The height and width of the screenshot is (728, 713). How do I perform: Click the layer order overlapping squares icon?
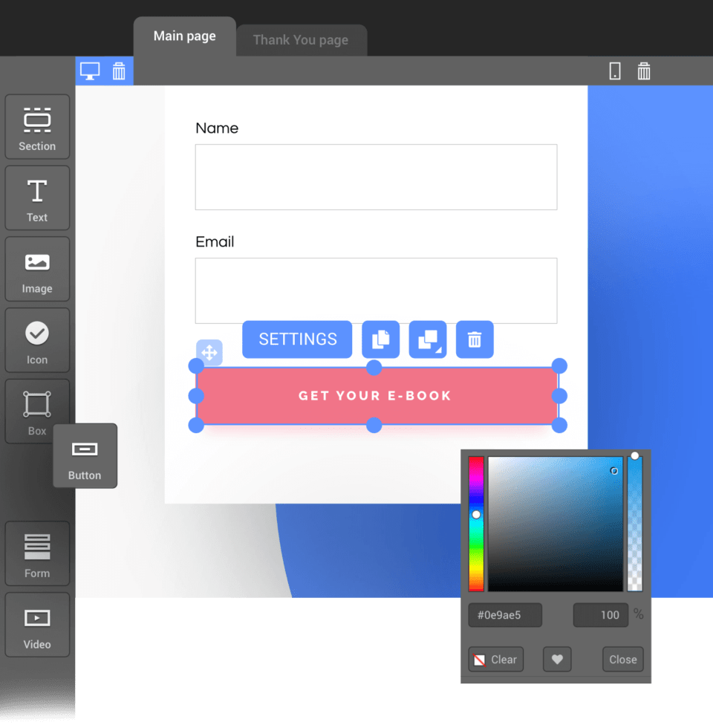click(428, 339)
